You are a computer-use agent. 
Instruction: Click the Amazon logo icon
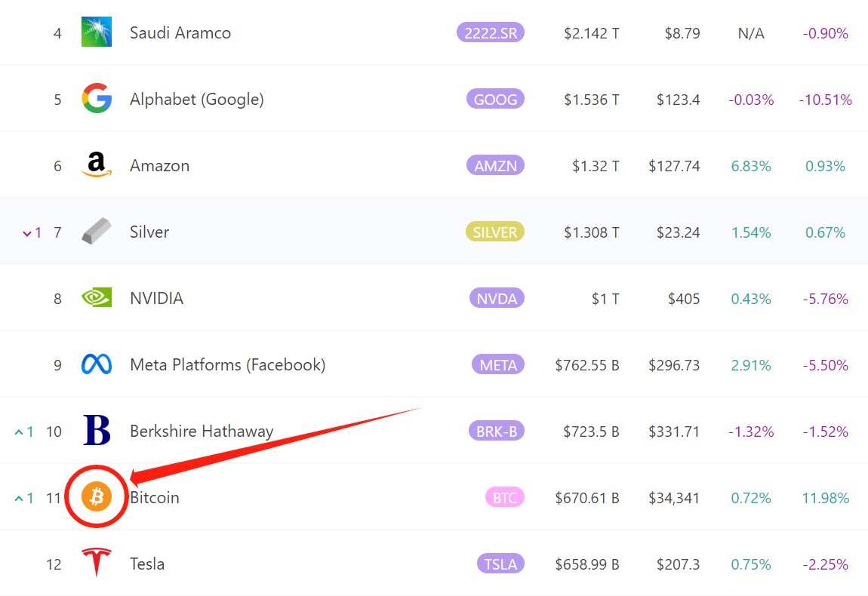(x=97, y=165)
